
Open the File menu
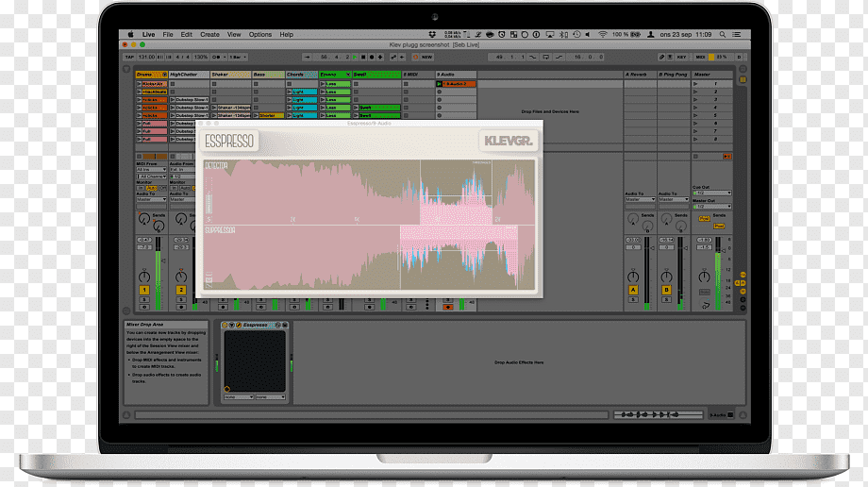[x=168, y=34]
